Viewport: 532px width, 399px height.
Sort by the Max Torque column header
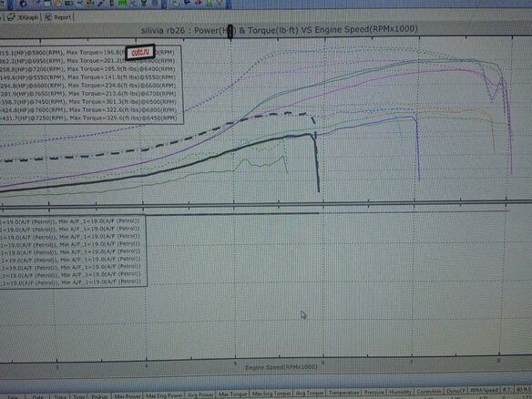click(233, 394)
